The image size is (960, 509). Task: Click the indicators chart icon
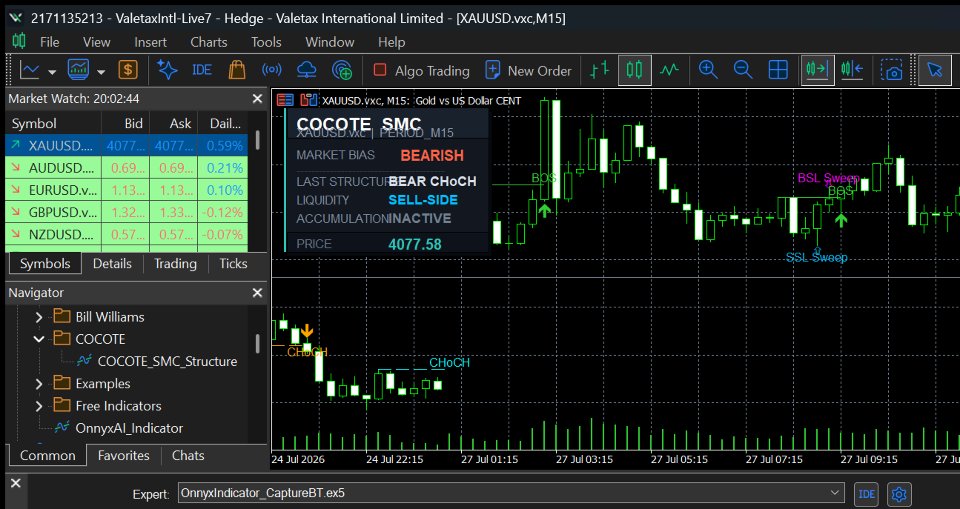(78, 70)
